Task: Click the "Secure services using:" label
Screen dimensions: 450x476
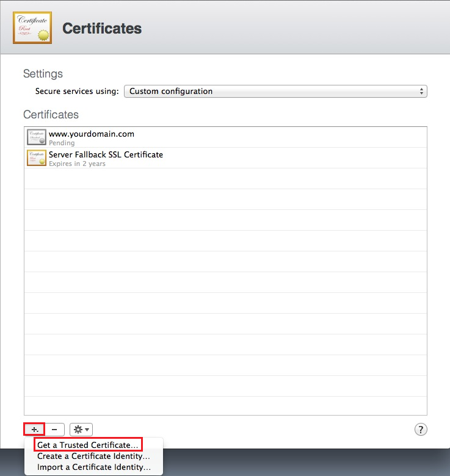Action: pos(77,91)
